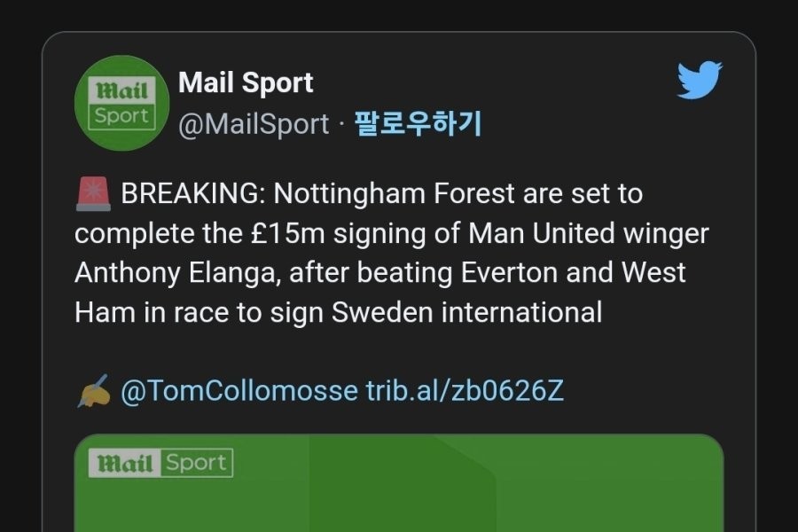Follow the account via 팔로우하기
The height and width of the screenshot is (532, 798).
pyautogui.click(x=418, y=124)
